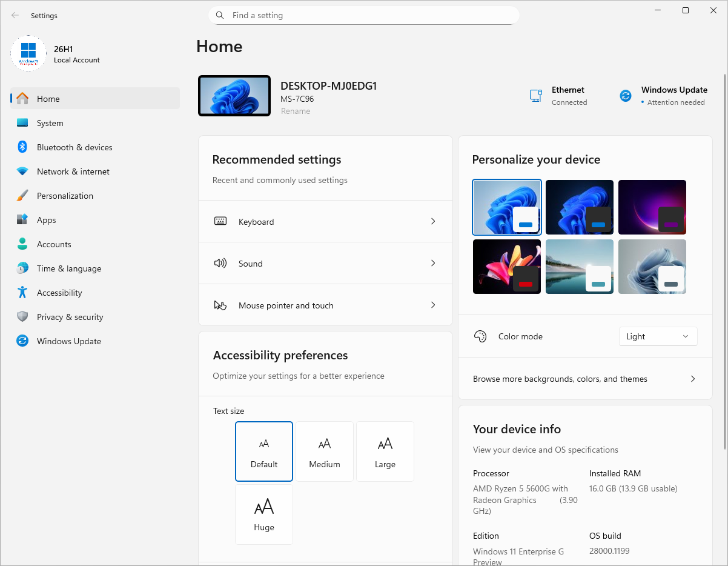Open Accounts settings from sidebar
Viewport: 728px width, 566px height.
pos(95,244)
